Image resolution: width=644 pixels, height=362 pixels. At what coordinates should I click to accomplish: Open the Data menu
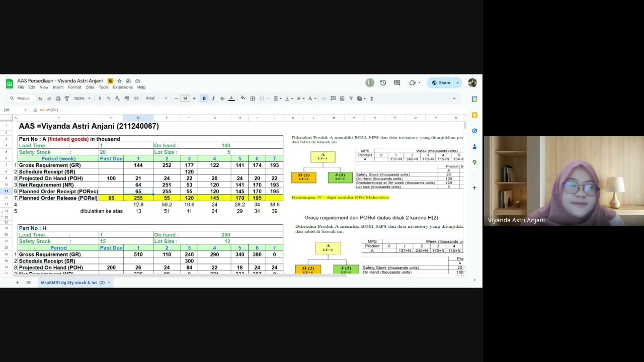(90, 87)
